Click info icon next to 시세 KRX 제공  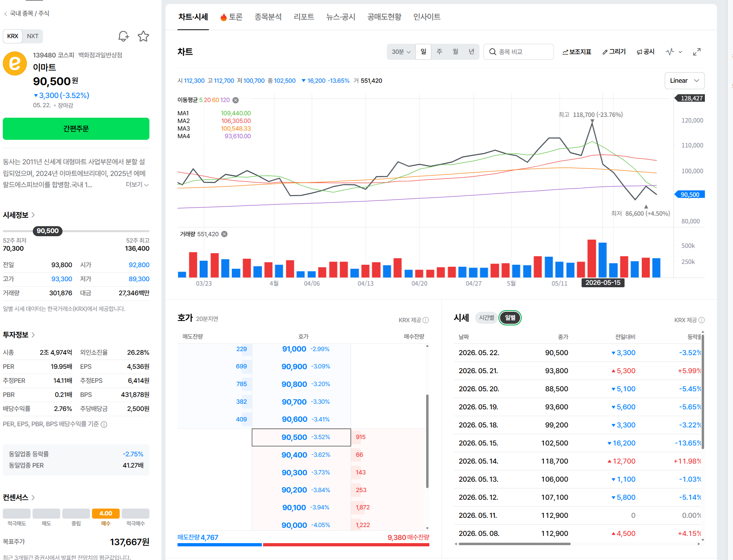[x=702, y=320]
